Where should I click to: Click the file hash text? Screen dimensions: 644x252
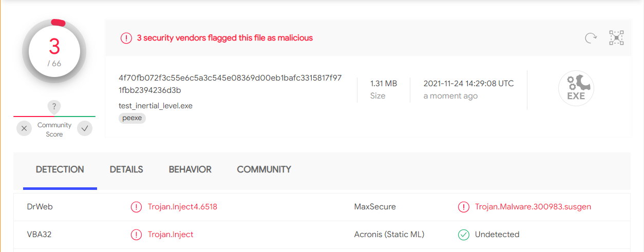[x=230, y=84]
